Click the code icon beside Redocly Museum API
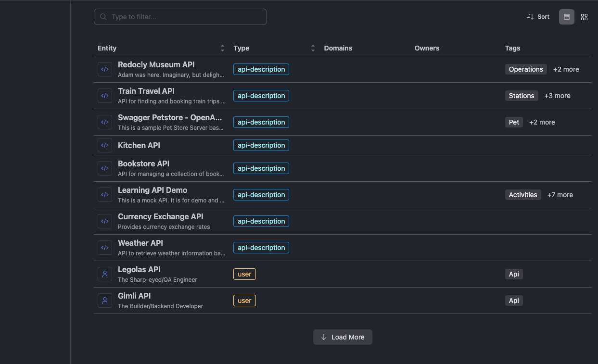The image size is (598, 364). tap(105, 69)
